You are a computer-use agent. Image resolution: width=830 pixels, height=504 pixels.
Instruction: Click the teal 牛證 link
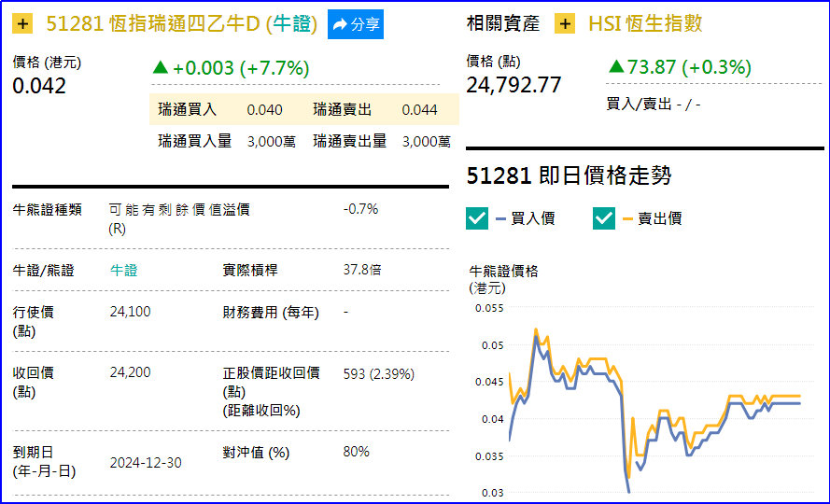click(x=123, y=270)
